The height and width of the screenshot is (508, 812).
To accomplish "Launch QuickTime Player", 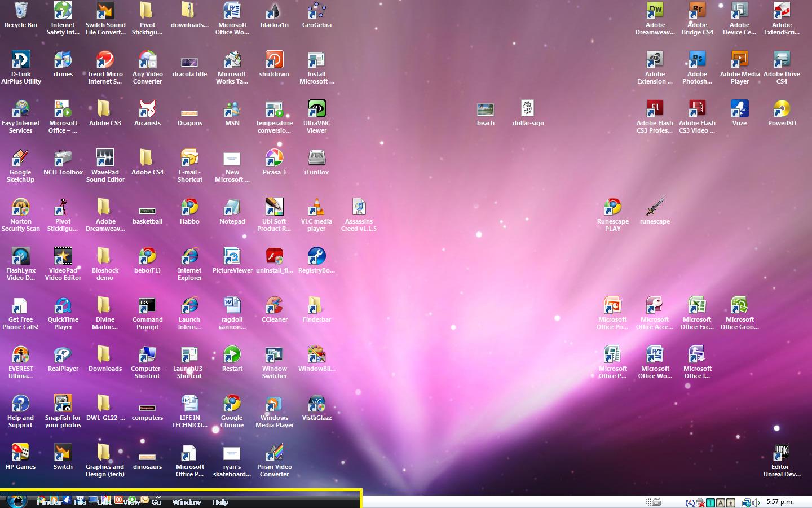I will (x=63, y=313).
